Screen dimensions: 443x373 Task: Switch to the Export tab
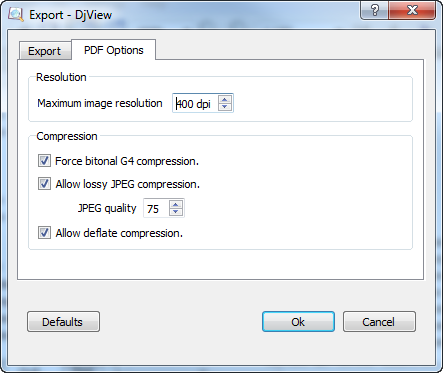coord(45,51)
